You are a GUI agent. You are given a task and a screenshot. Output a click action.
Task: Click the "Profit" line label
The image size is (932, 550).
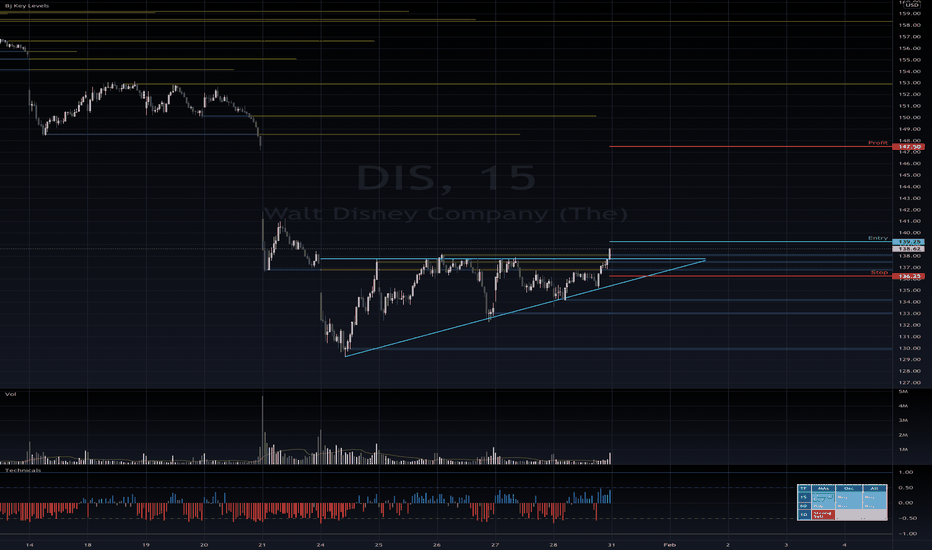877,143
